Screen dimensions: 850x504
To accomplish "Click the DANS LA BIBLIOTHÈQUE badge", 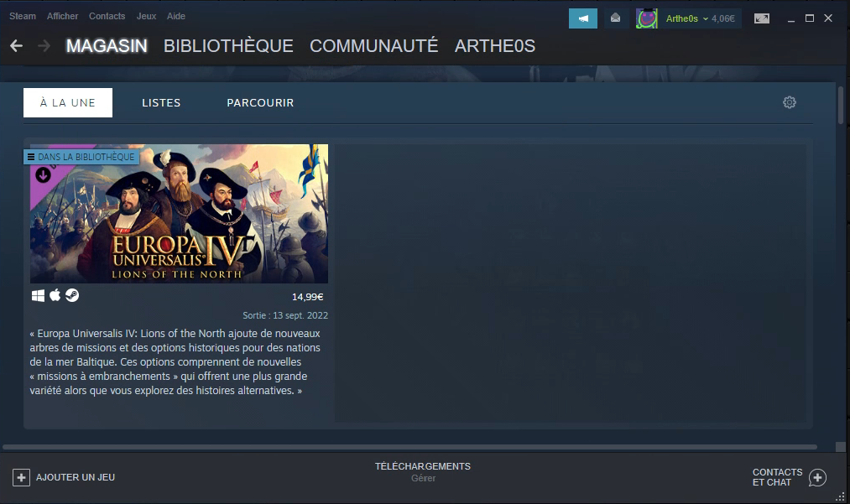I will (x=81, y=157).
